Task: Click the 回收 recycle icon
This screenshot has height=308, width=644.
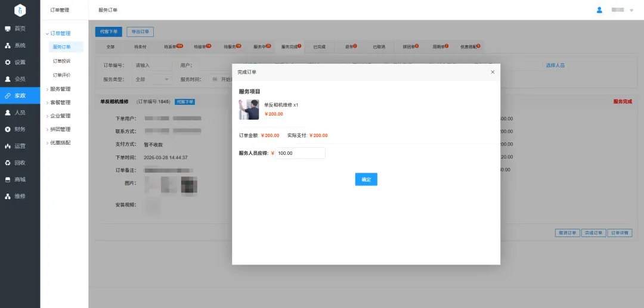Action: coord(8,162)
